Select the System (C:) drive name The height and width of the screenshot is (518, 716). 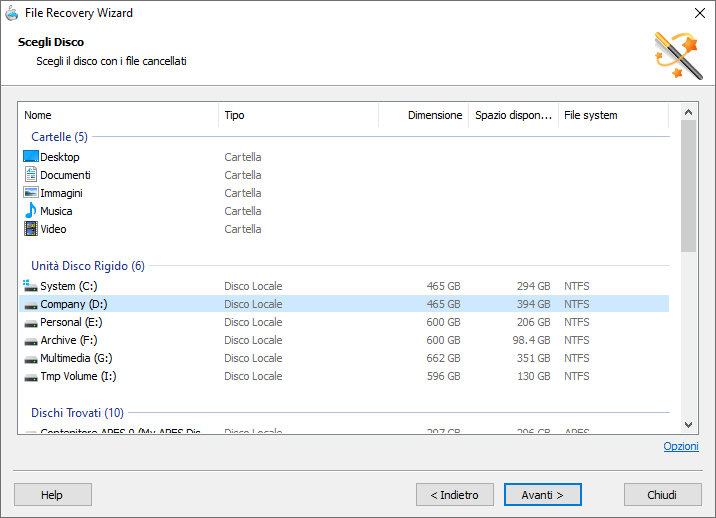[68, 286]
